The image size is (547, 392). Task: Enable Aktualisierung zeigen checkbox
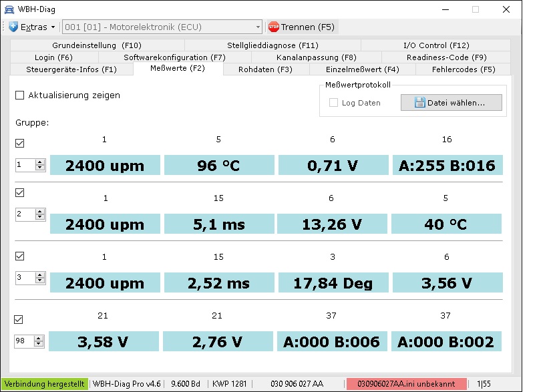19,95
